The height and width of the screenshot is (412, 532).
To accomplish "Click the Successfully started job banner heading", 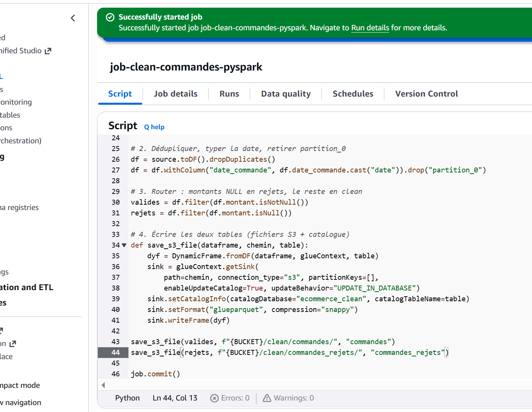I will 160,17.
